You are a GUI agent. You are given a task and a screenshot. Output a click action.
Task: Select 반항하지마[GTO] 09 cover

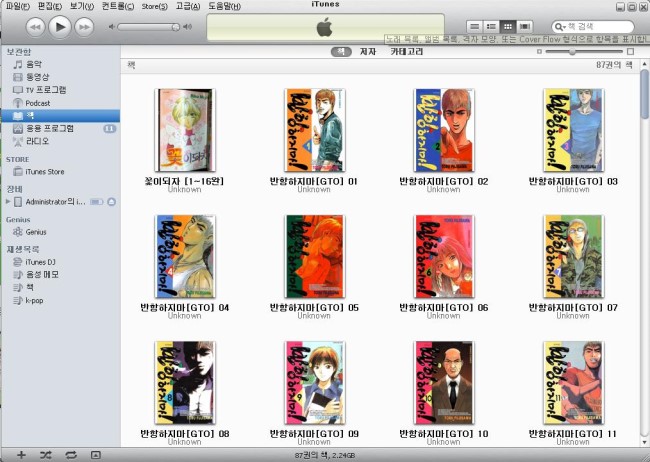point(315,382)
